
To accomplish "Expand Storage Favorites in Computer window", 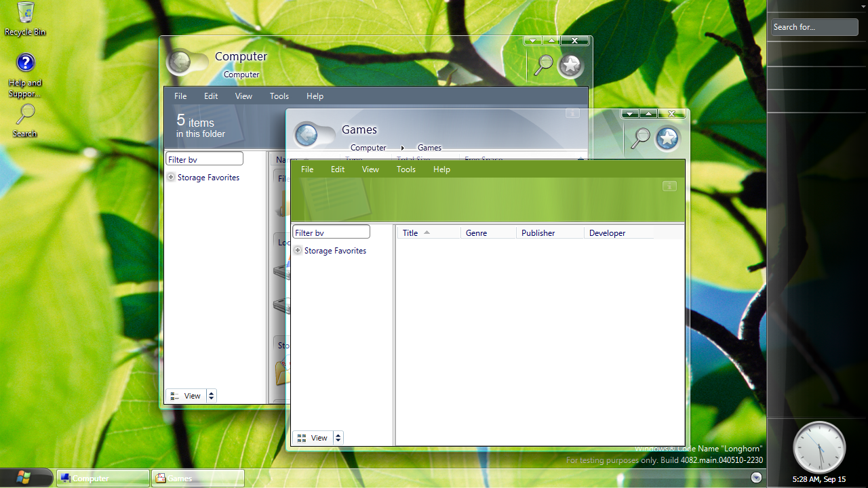I will pos(171,177).
